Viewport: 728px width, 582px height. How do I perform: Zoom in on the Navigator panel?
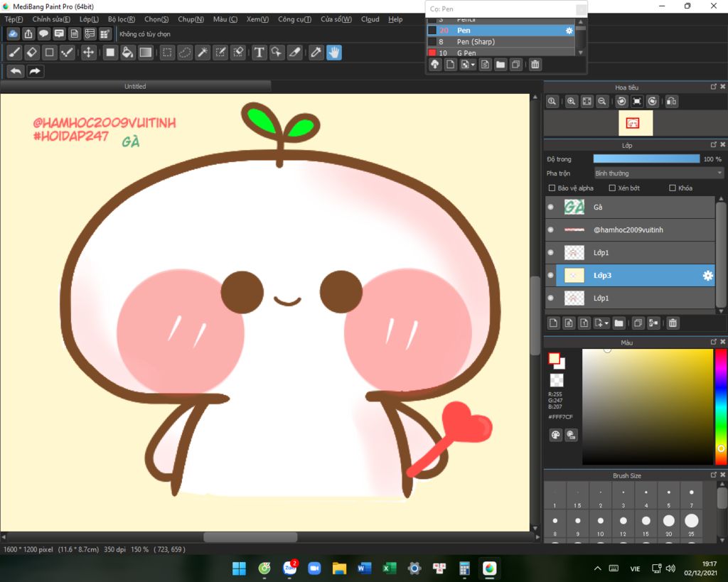(572, 101)
